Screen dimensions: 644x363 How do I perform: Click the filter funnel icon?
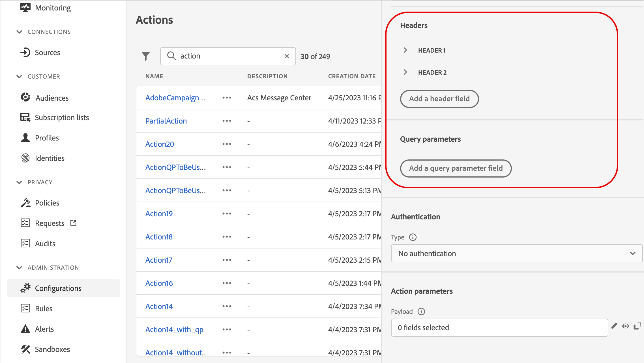pyautogui.click(x=146, y=56)
